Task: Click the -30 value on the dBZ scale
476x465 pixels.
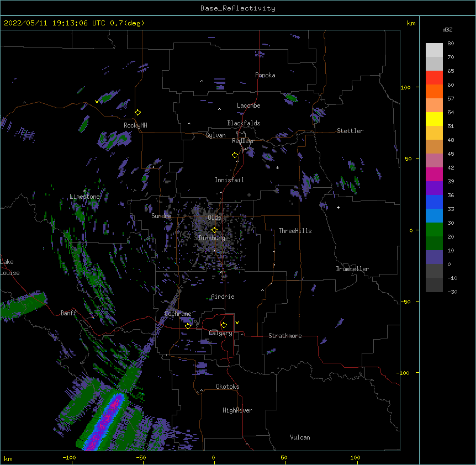Action: pos(452,292)
